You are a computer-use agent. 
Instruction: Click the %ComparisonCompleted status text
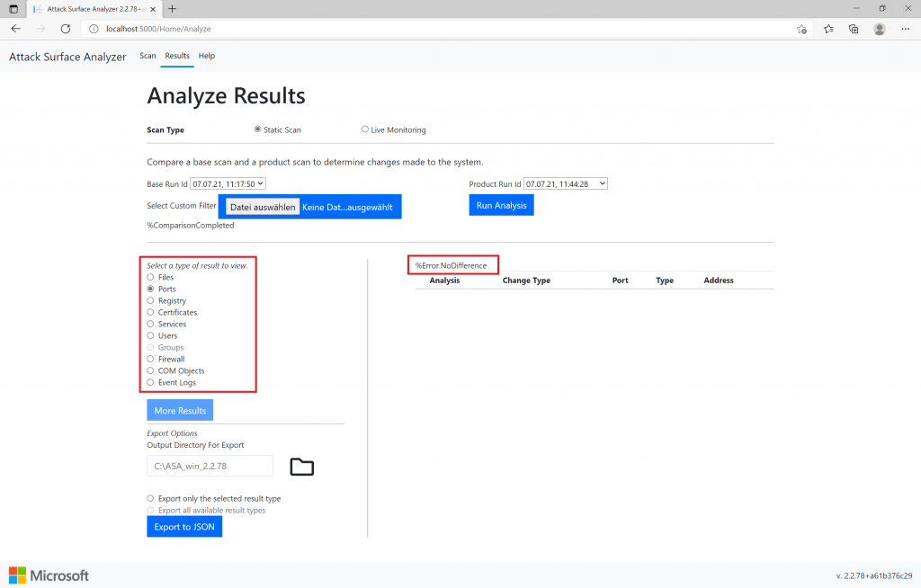pos(191,226)
